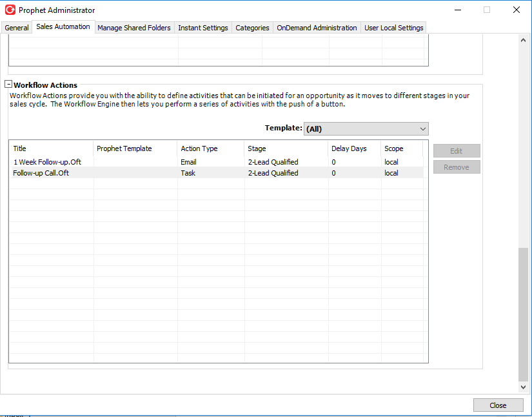
Task: Click the scroll up arrow
Action: (523, 40)
